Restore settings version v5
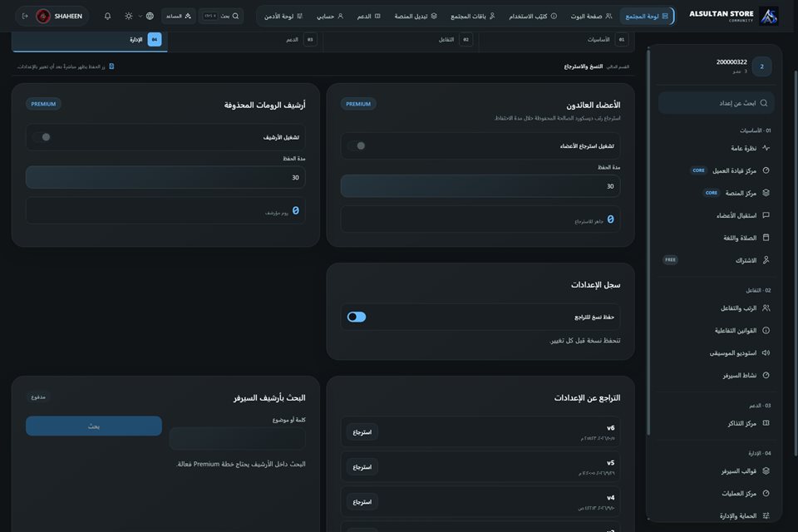Viewport: 798px width, 532px height. click(x=362, y=467)
